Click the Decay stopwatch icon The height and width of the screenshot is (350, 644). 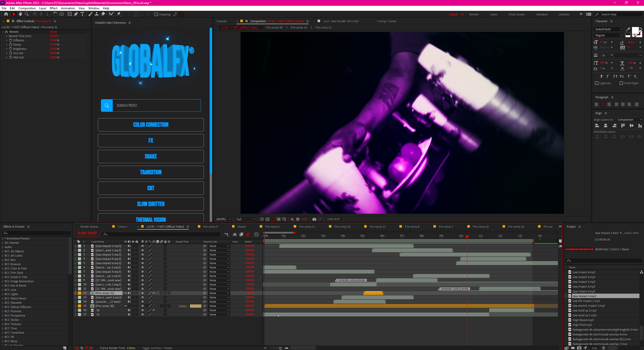click(10, 45)
